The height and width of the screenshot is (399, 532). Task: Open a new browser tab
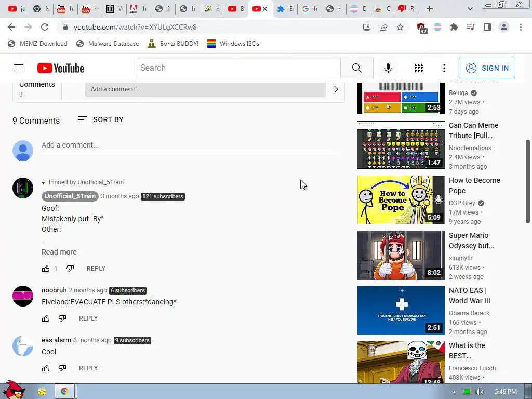point(430,9)
